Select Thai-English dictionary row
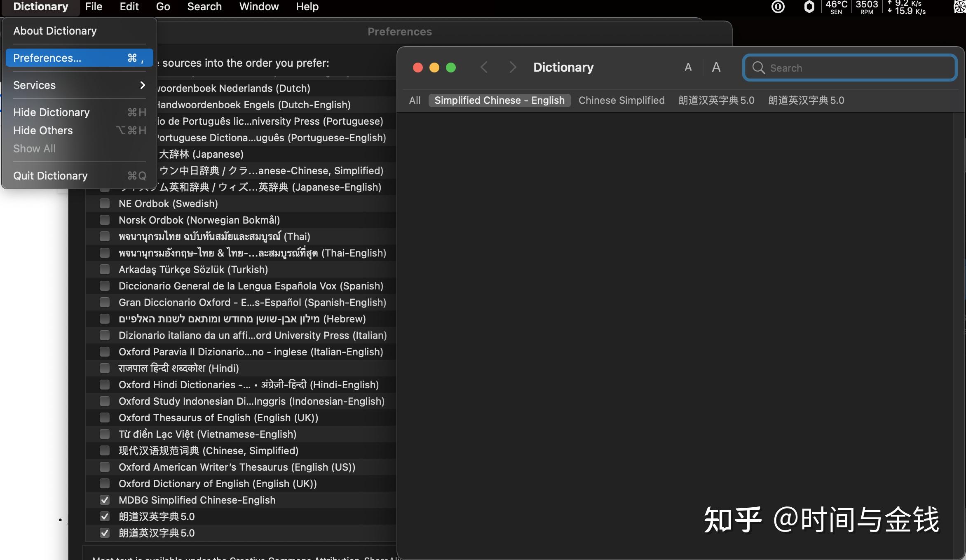Screen dimensions: 966x560 [241, 253]
